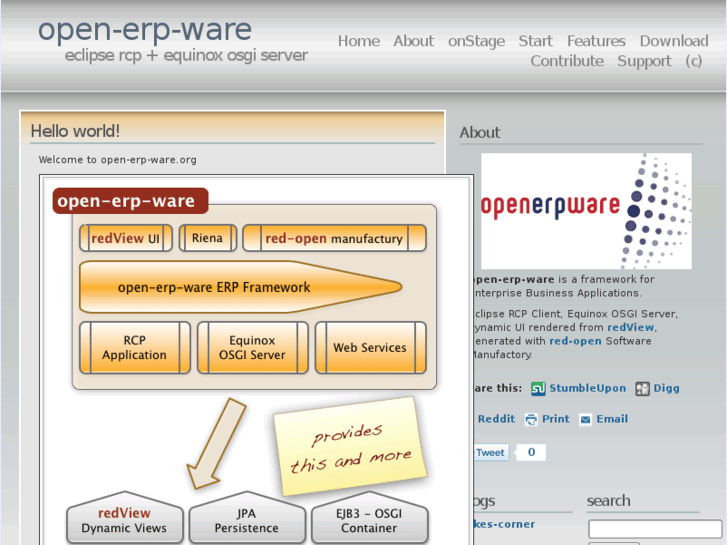This screenshot has width=727, height=545.
Task: Click the Tweet button
Action: click(491, 452)
